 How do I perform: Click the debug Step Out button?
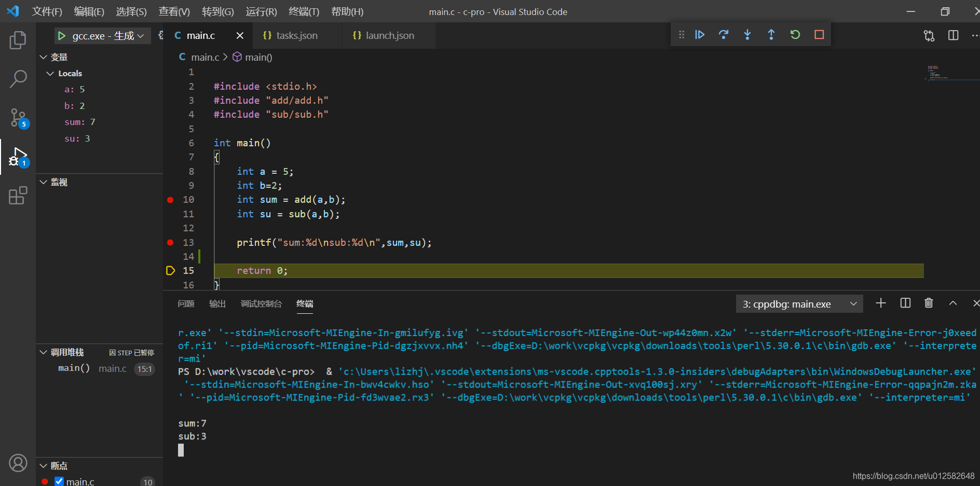point(771,35)
